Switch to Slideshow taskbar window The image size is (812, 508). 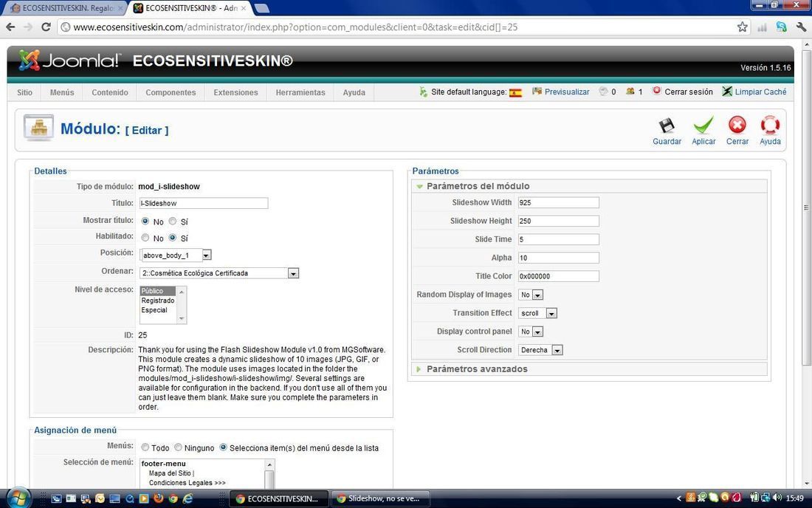[381, 498]
